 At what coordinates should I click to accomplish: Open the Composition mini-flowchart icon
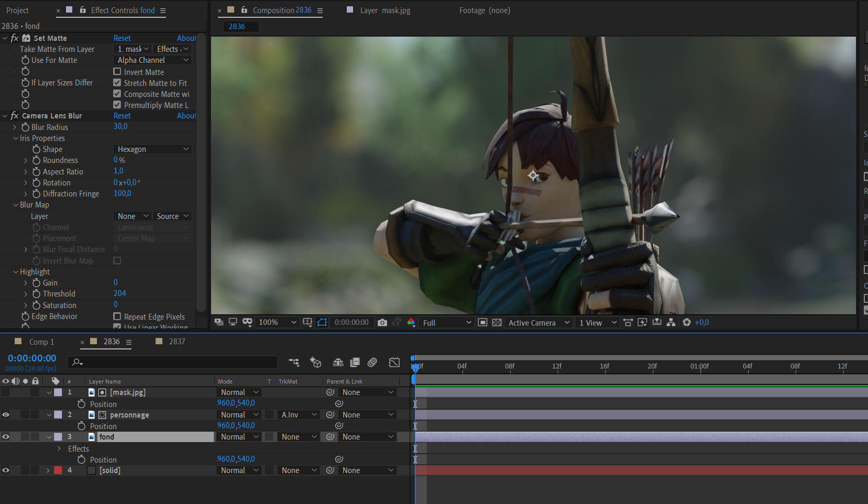294,362
